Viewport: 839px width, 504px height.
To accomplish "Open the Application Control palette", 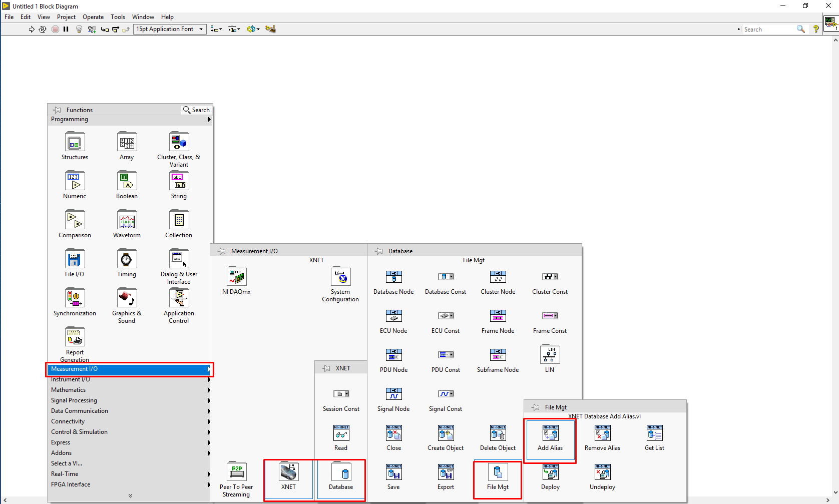I will pyautogui.click(x=179, y=298).
